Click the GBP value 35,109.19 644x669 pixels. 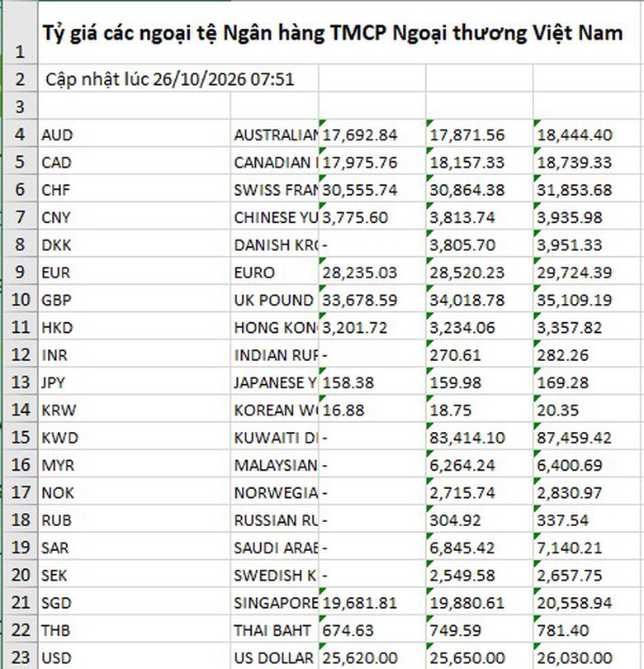click(x=588, y=299)
